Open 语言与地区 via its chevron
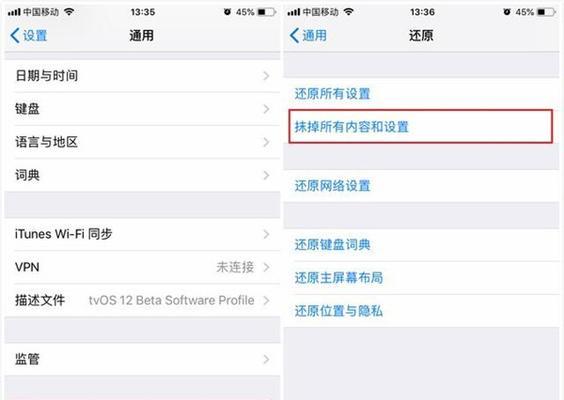 (266, 142)
